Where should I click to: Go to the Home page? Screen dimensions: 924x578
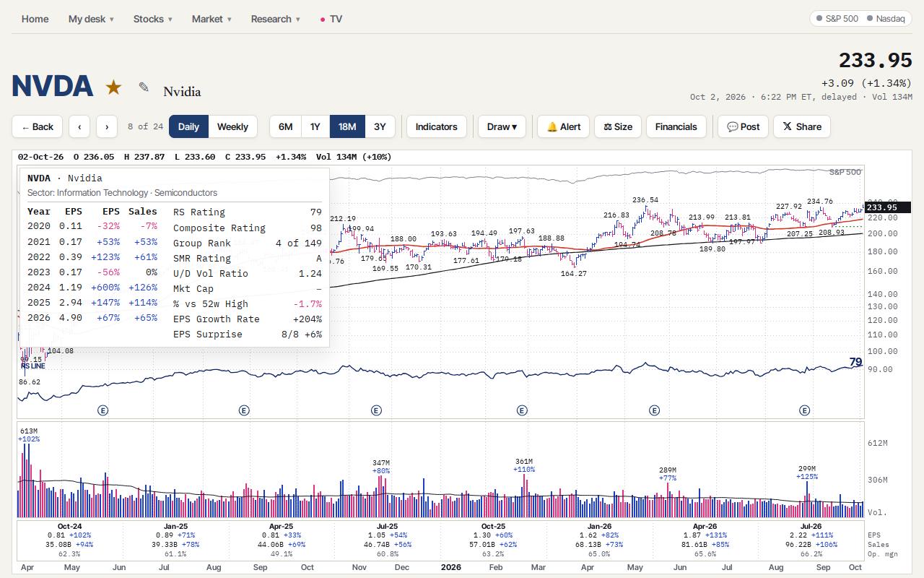tap(35, 19)
